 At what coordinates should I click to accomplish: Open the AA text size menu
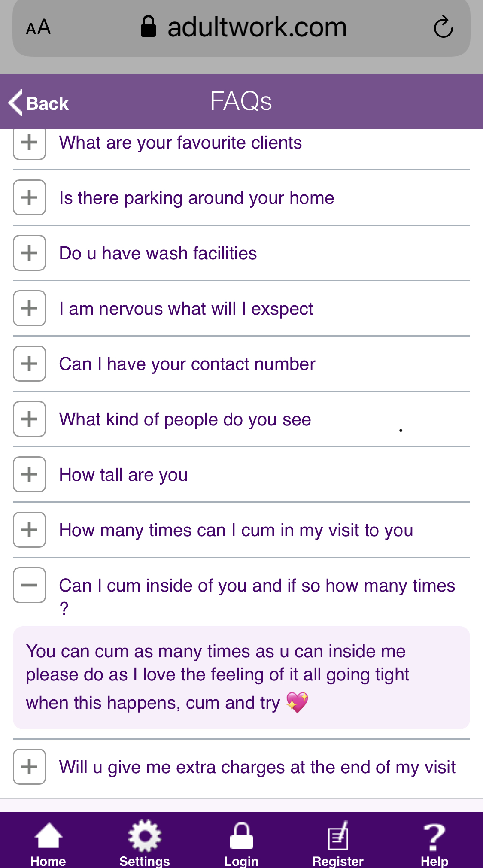(x=38, y=28)
